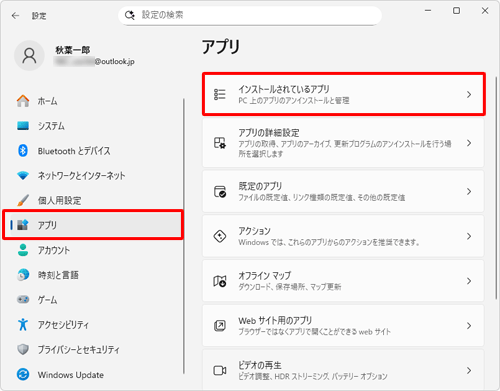
Task: Click the network Wi-Fi icon
Action: click(x=23, y=175)
